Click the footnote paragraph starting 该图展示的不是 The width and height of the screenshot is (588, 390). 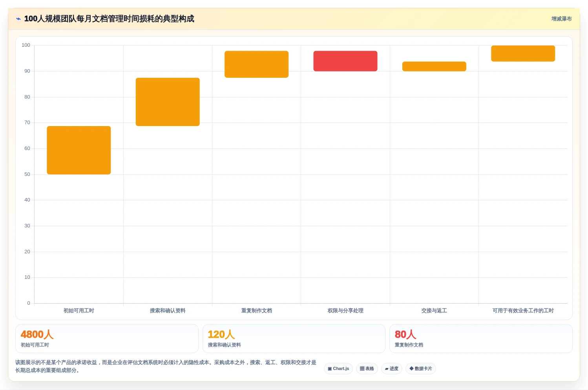coord(166,366)
